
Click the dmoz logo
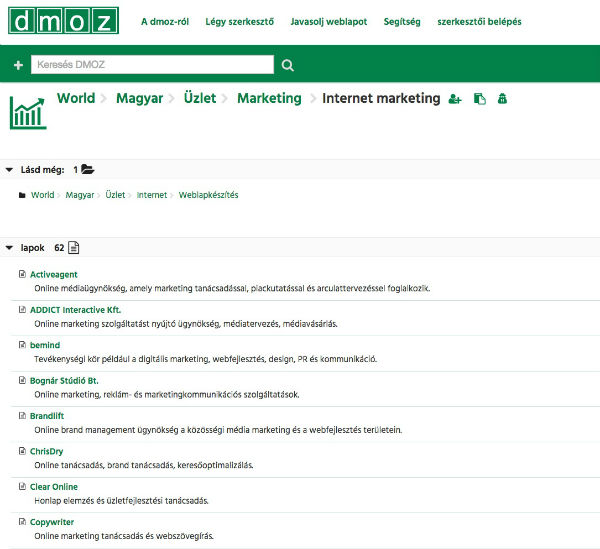pos(63,20)
